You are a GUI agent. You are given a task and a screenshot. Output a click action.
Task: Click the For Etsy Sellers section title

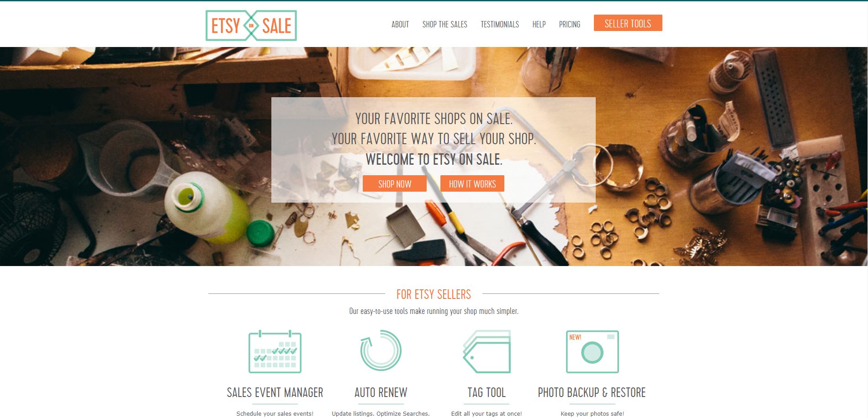(x=434, y=294)
